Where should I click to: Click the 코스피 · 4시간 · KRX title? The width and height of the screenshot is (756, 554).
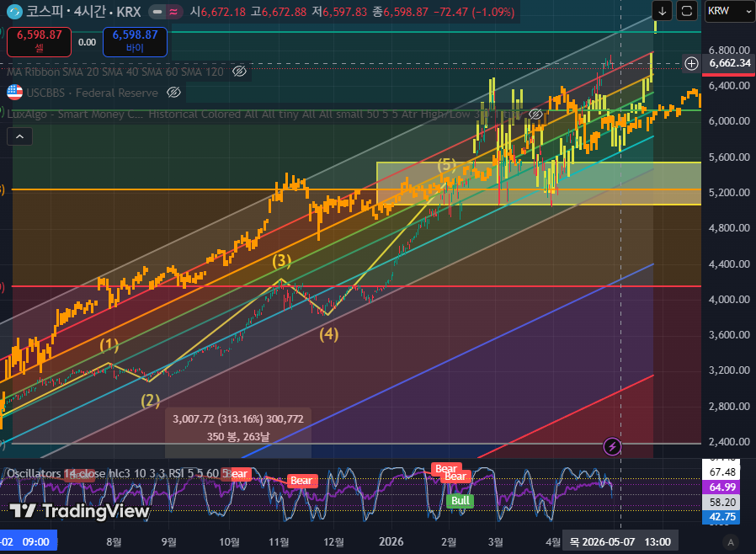tap(83, 12)
